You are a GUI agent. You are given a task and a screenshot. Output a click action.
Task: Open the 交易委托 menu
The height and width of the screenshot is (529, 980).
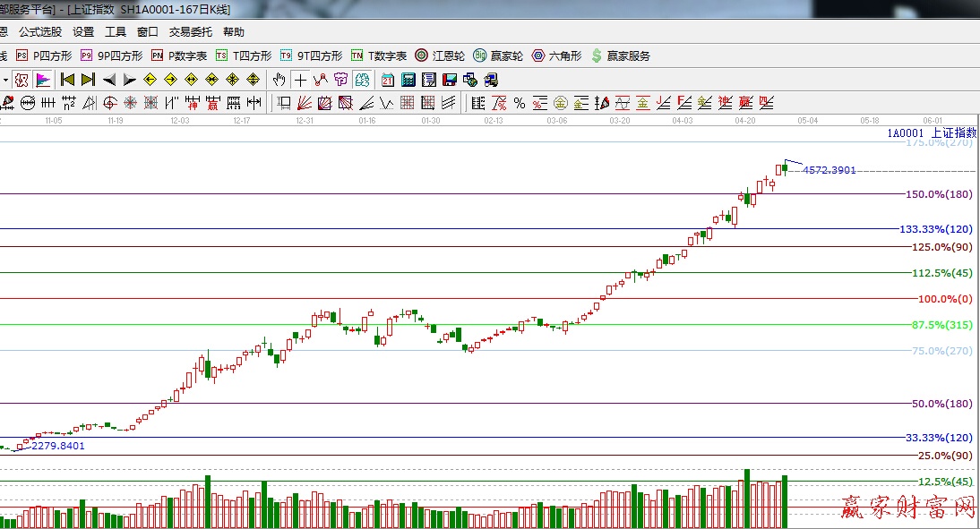(x=191, y=32)
